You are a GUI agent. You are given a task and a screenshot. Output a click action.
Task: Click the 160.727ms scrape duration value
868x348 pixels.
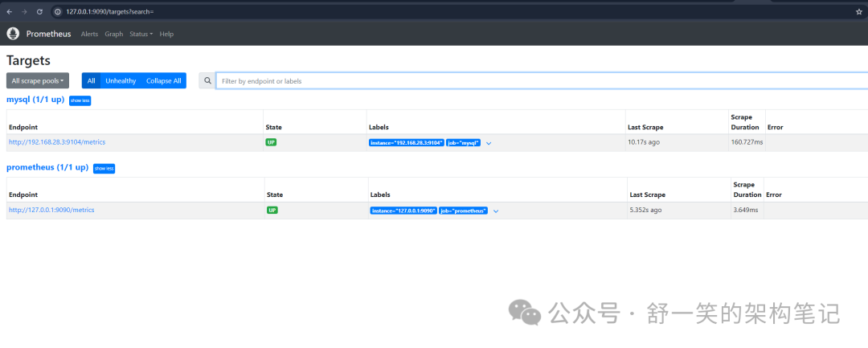[747, 142]
